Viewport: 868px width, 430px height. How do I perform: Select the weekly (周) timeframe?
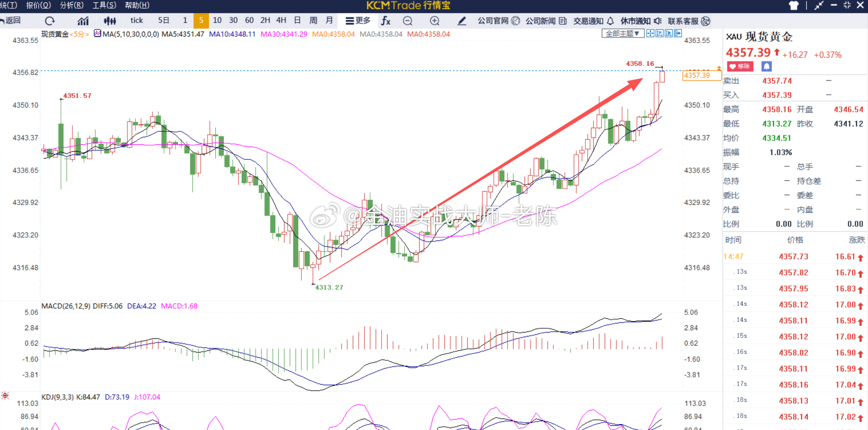[x=313, y=20]
